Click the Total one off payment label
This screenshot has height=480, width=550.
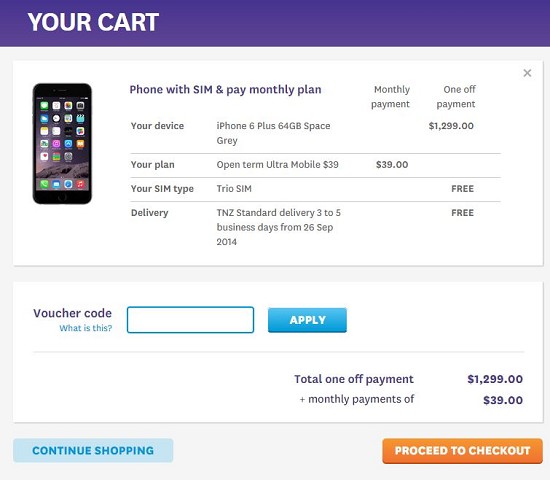pos(354,379)
